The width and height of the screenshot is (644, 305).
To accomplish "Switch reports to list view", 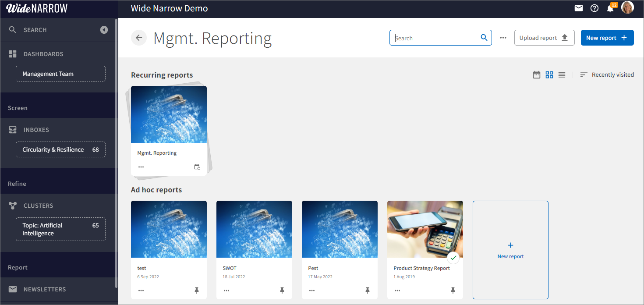I will pyautogui.click(x=562, y=74).
